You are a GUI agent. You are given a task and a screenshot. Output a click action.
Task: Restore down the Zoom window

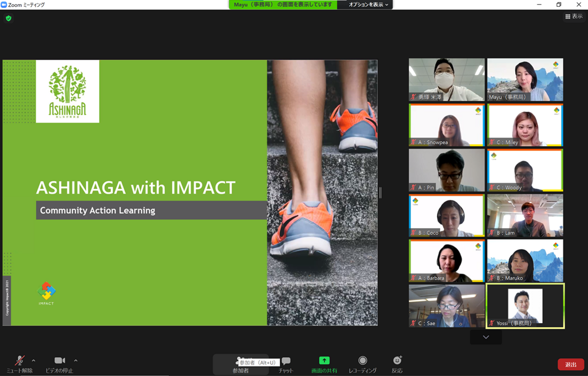(x=559, y=4)
